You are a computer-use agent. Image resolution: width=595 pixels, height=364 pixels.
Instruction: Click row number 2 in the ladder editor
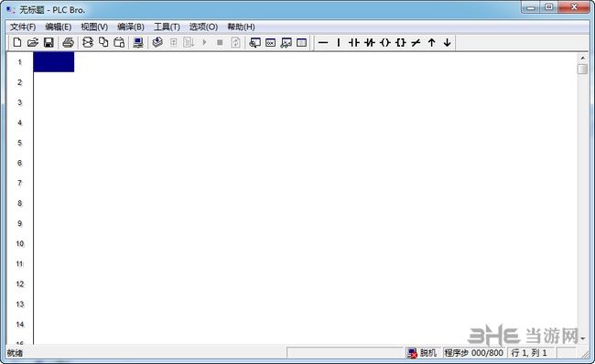[x=20, y=82]
